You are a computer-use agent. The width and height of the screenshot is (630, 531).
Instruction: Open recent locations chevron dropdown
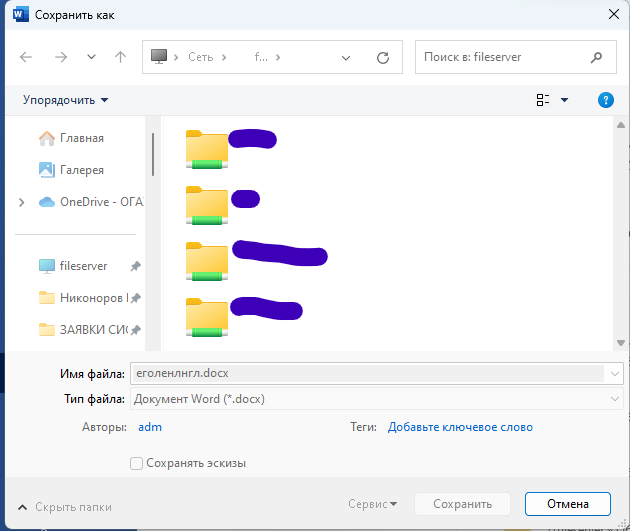pyautogui.click(x=92, y=57)
